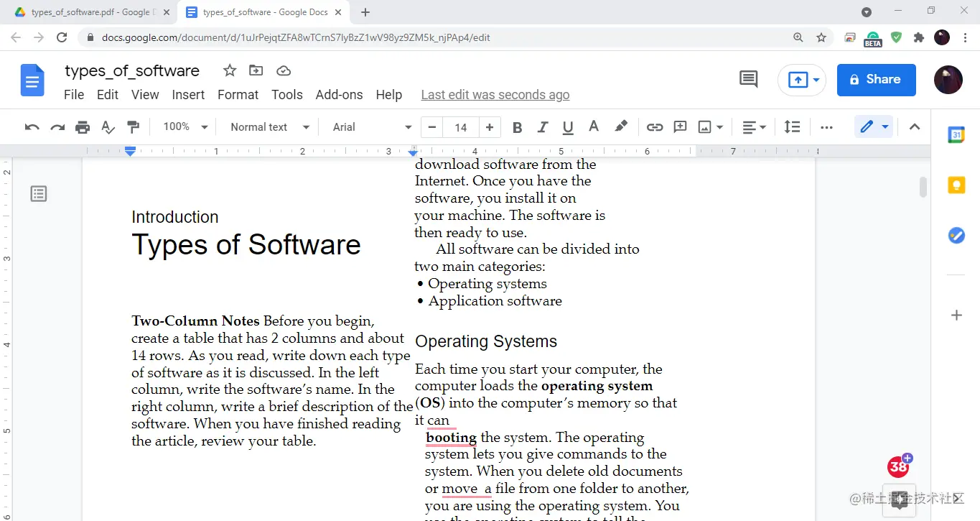
Task: Show the document outline
Action: 39,193
